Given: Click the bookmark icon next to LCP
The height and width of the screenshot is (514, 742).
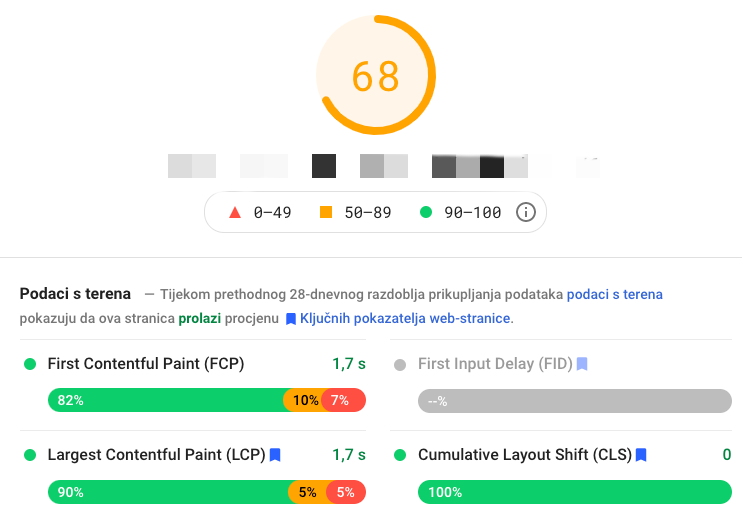Looking at the screenshot, I should (x=275, y=455).
